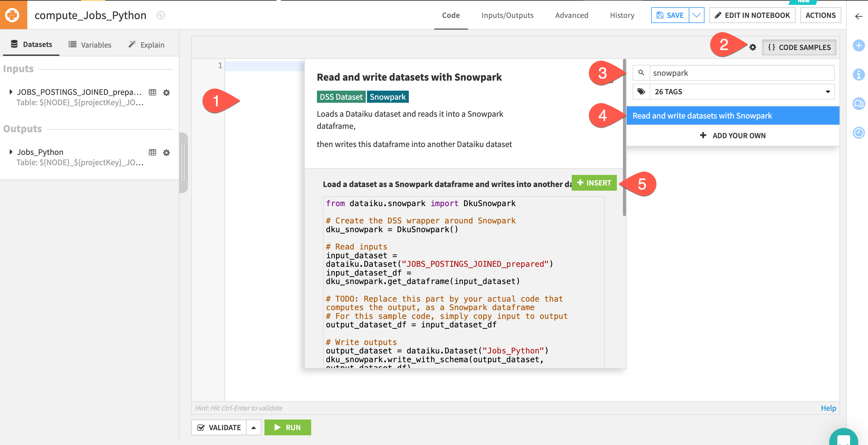Click the blue plus icon in right sidebar
The width and height of the screenshot is (868, 445).
click(x=858, y=45)
